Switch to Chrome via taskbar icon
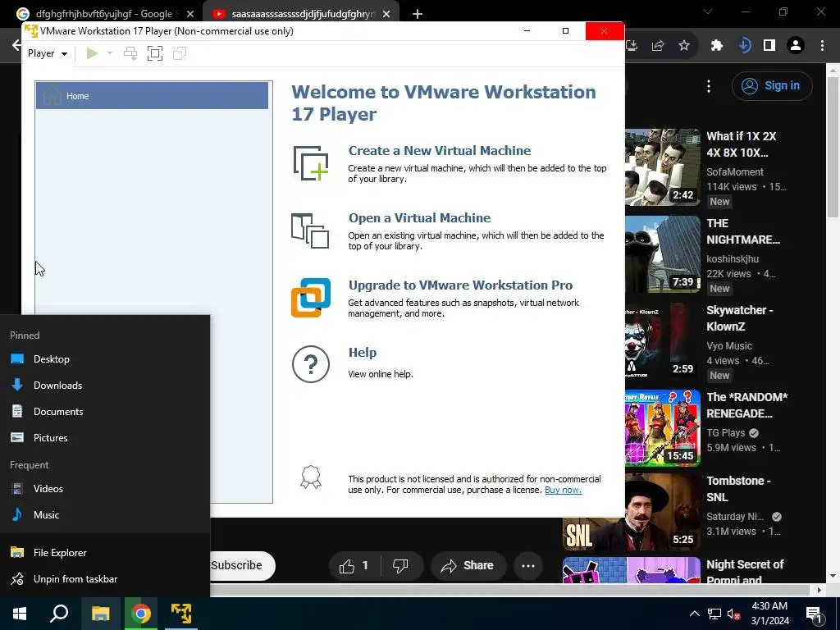The height and width of the screenshot is (630, 840). point(141,614)
